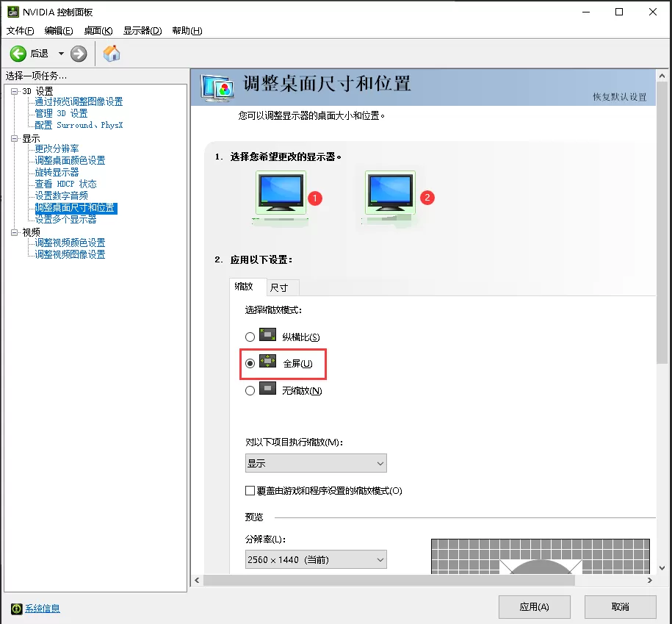This screenshot has width=672, height=624.
Task: Select display monitor 2 thumbnail
Action: point(390,190)
